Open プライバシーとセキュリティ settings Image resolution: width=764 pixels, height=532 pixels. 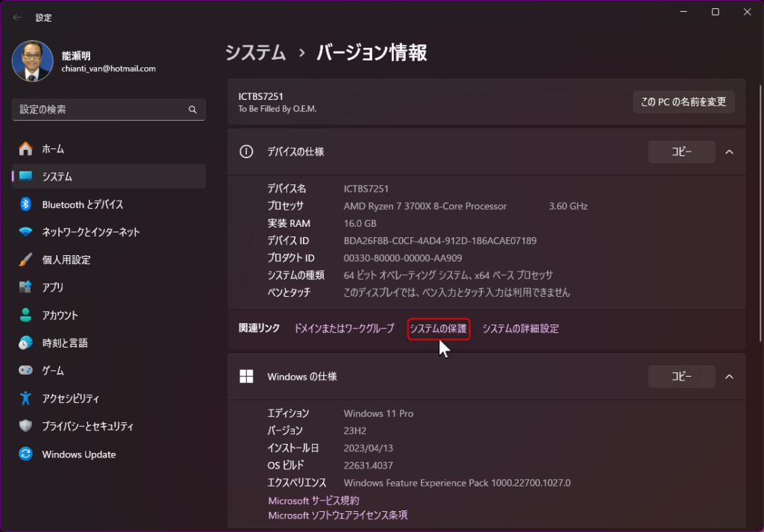[x=109, y=426]
